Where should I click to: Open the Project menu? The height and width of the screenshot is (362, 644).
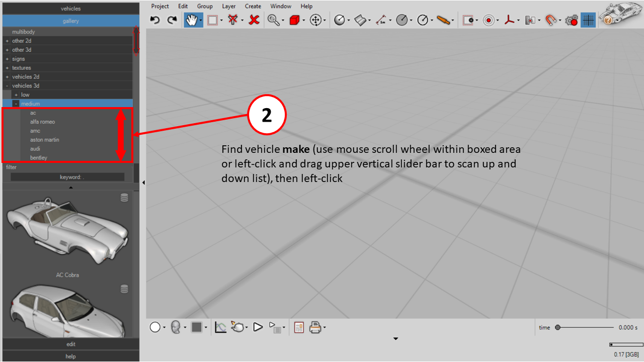tap(160, 6)
